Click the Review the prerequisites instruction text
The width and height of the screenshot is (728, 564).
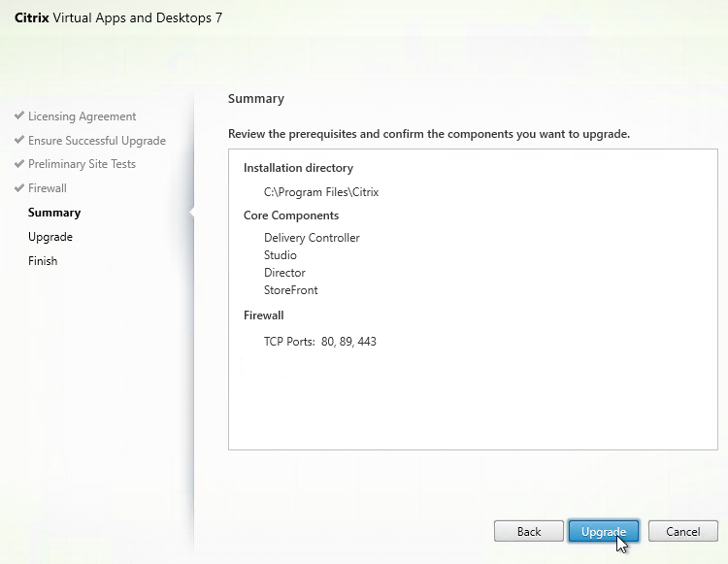click(429, 134)
